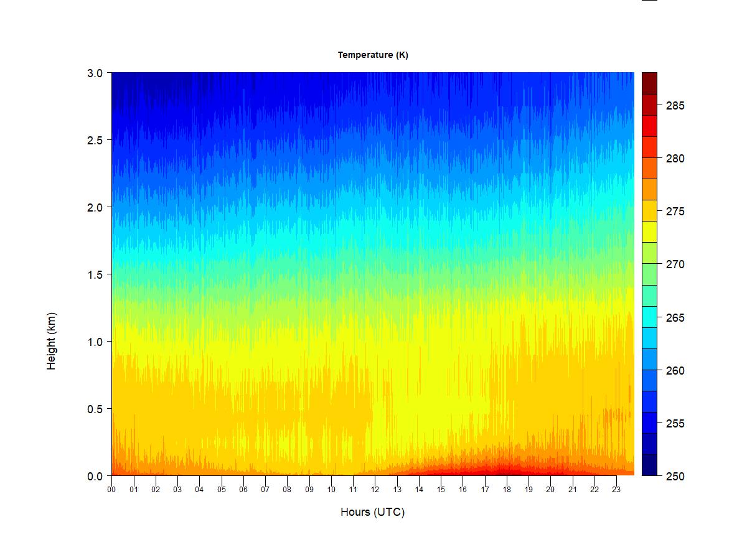Select hour tick label "04"
Screen dimensions: 747x560
199,489
